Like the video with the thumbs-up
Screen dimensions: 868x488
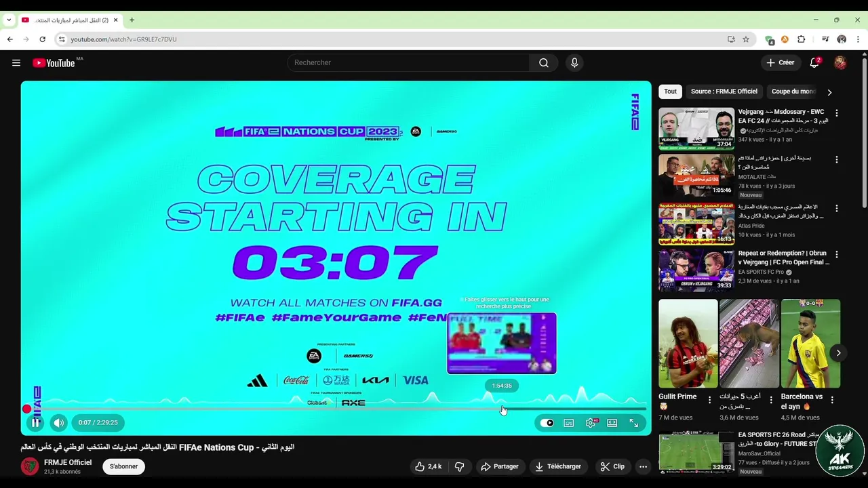click(429, 466)
